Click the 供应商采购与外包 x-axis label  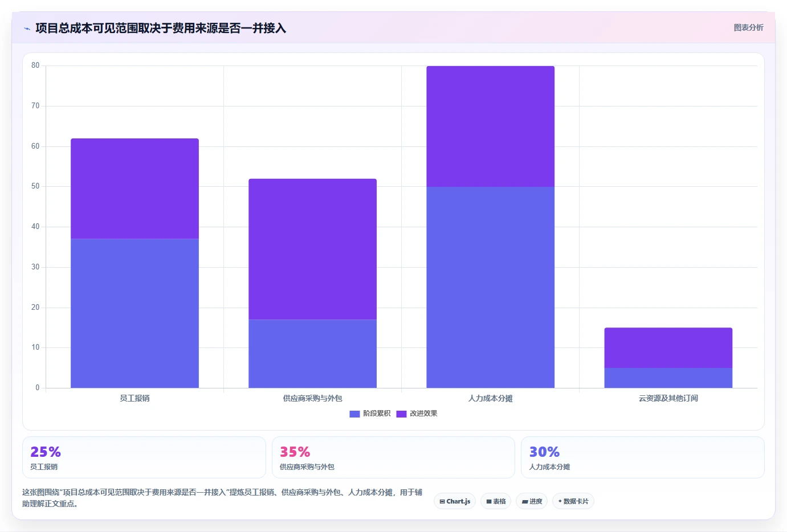coord(312,398)
